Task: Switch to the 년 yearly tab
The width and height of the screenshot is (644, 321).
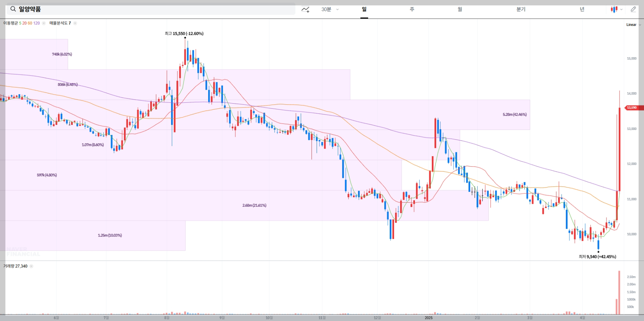Action: pos(582,9)
